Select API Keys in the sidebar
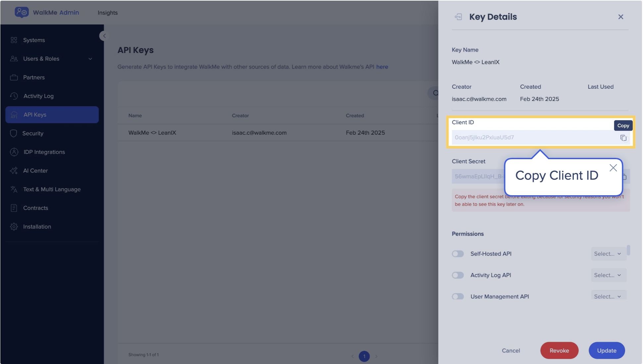 52,115
